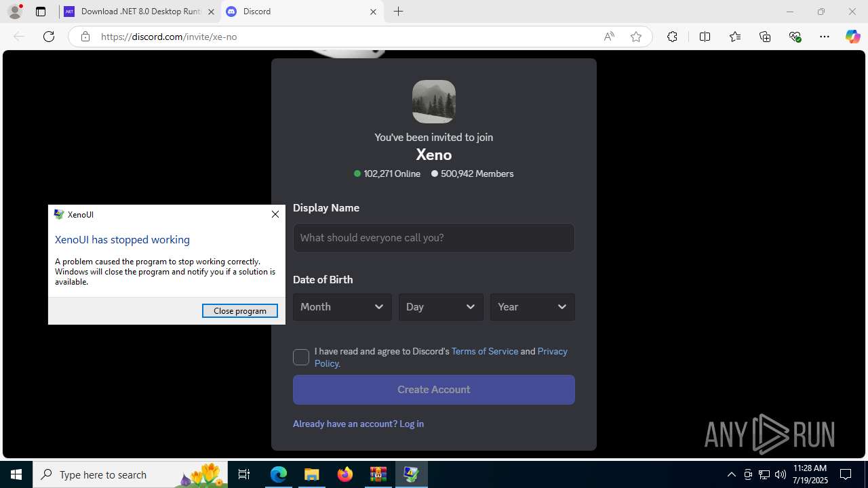The width and height of the screenshot is (868, 488).
Task: Open the Extensions puzzle icon
Action: tap(672, 37)
